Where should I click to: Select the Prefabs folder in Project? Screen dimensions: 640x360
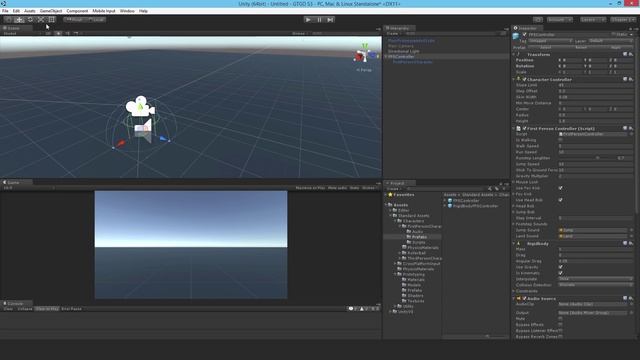(x=419, y=237)
